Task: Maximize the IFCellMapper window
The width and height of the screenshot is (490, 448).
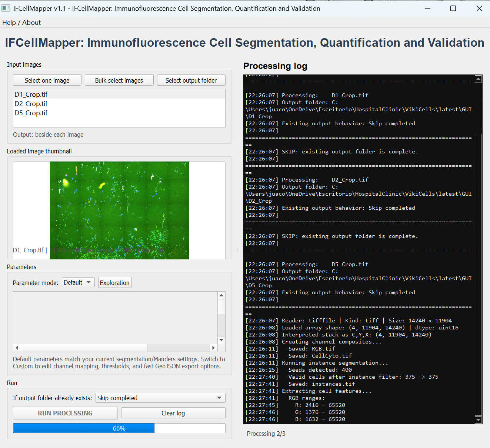Action: tap(453, 8)
